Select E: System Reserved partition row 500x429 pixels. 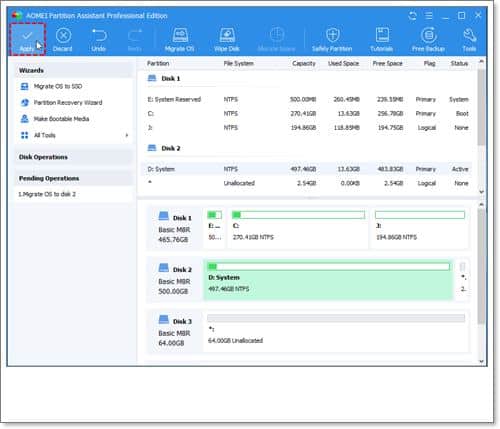tap(308, 99)
